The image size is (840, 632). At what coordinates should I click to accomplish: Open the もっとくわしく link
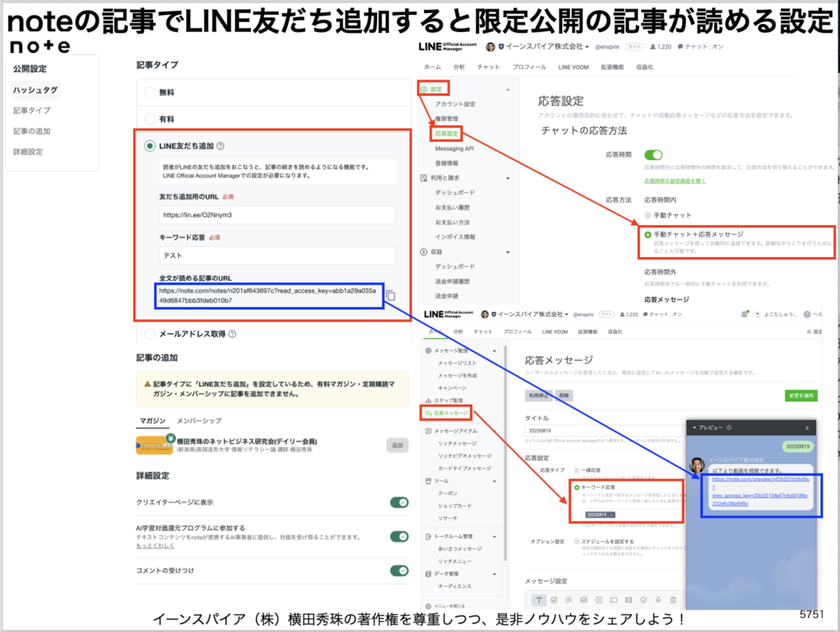(x=155, y=546)
